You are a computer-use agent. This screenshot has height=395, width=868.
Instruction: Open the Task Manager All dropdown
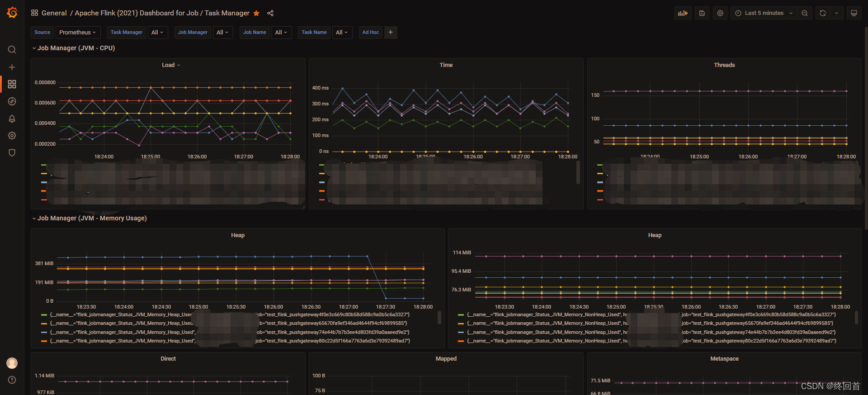(x=157, y=32)
